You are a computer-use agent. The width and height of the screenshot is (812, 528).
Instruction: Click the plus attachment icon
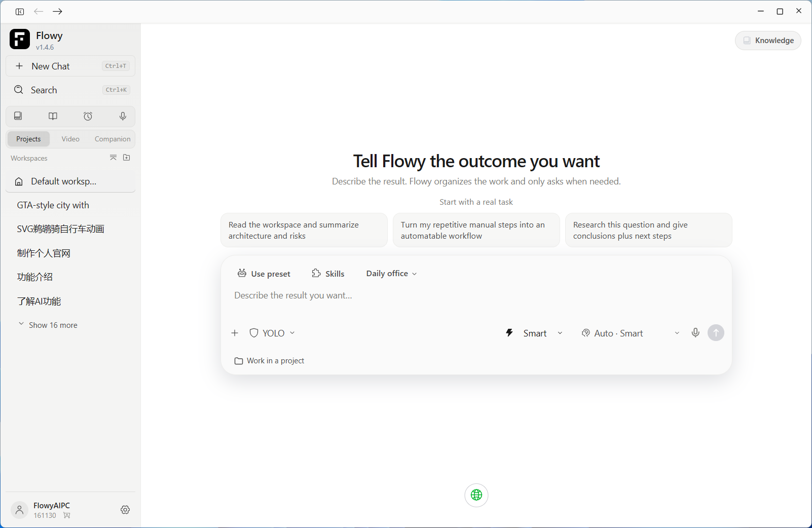coord(235,333)
